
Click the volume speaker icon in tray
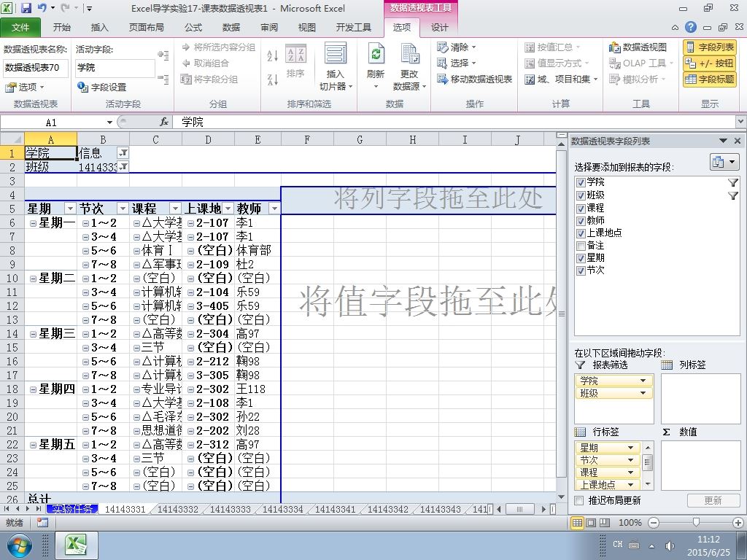[x=670, y=545]
